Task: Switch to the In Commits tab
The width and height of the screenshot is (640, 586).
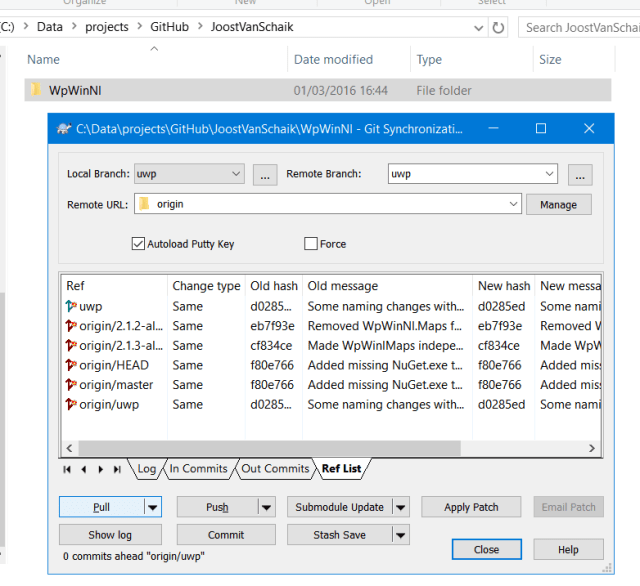Action: coord(197,468)
